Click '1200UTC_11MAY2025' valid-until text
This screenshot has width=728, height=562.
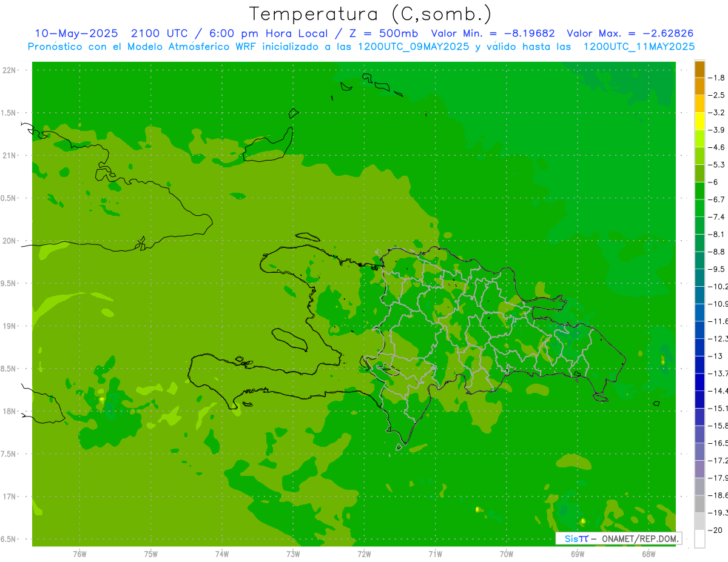click(x=639, y=46)
